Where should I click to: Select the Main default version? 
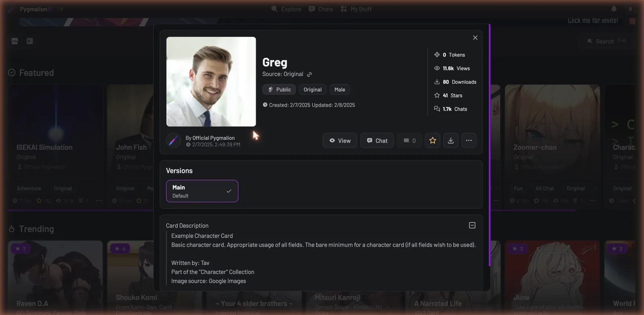tap(202, 191)
